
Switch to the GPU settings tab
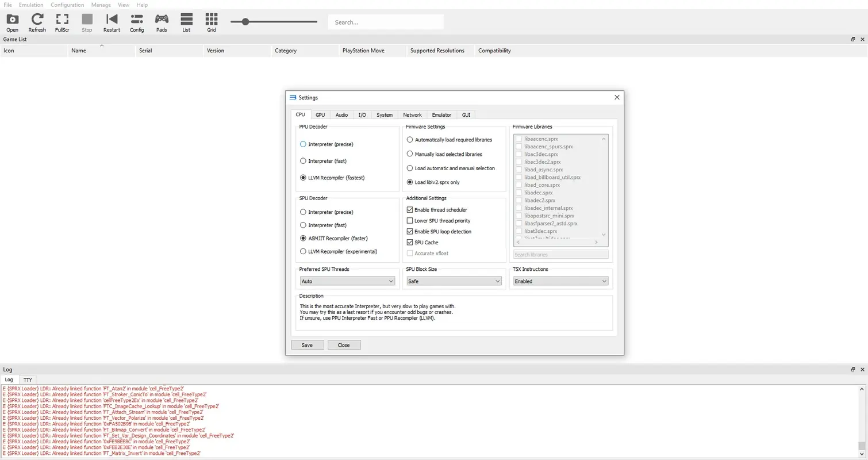320,114
